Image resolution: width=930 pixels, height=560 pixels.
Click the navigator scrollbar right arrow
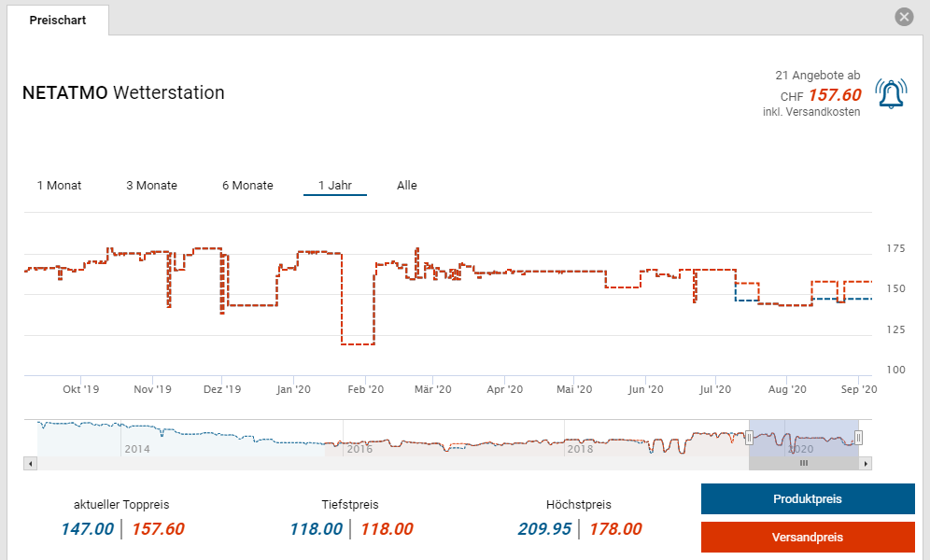866,463
